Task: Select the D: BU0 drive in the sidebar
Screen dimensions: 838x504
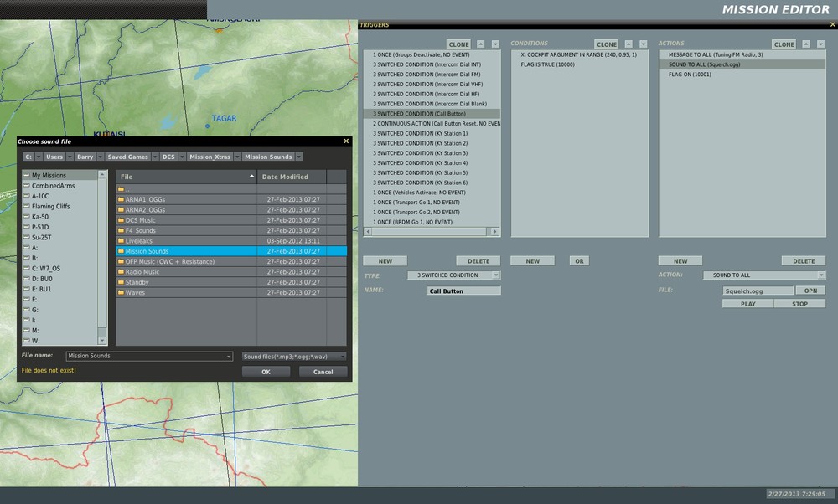Action: (x=42, y=278)
